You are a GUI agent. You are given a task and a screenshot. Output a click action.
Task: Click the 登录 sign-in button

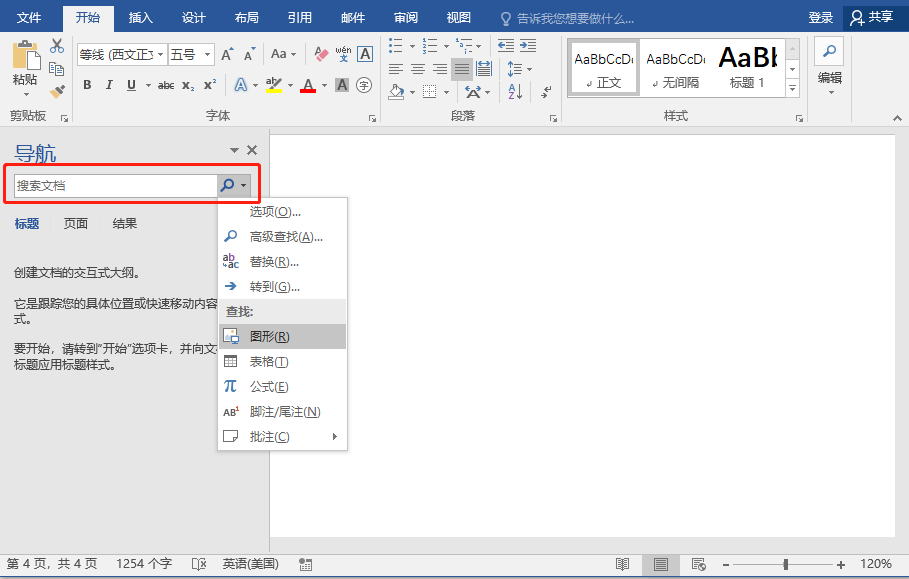pos(821,18)
